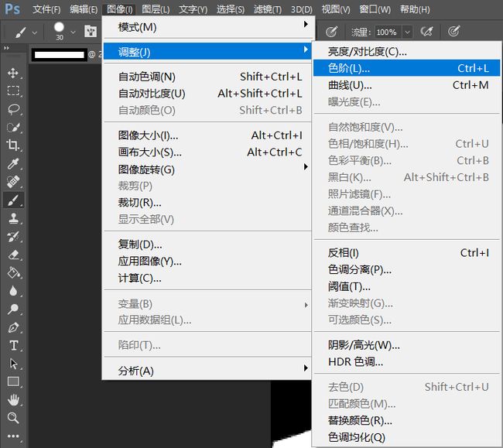The image size is (503, 448).
Task: Open 画布大小(S)... canvas size
Action: [207, 152]
